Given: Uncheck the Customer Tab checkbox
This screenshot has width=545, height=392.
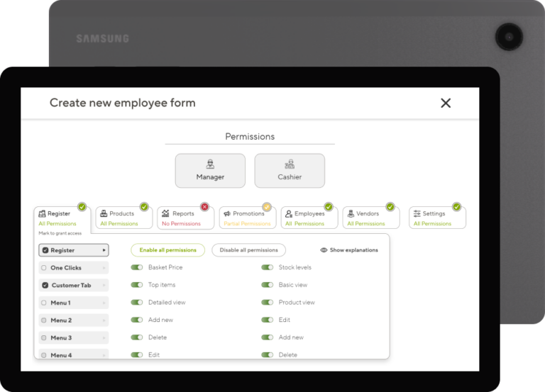Looking at the screenshot, I should (x=45, y=286).
